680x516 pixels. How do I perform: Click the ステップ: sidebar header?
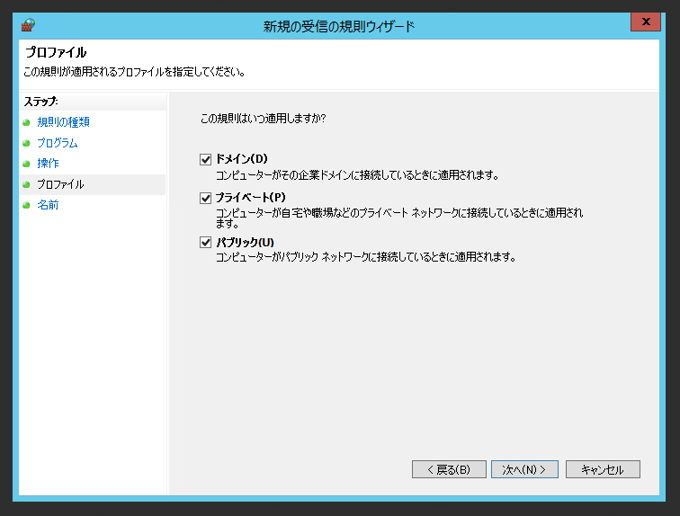(41, 101)
